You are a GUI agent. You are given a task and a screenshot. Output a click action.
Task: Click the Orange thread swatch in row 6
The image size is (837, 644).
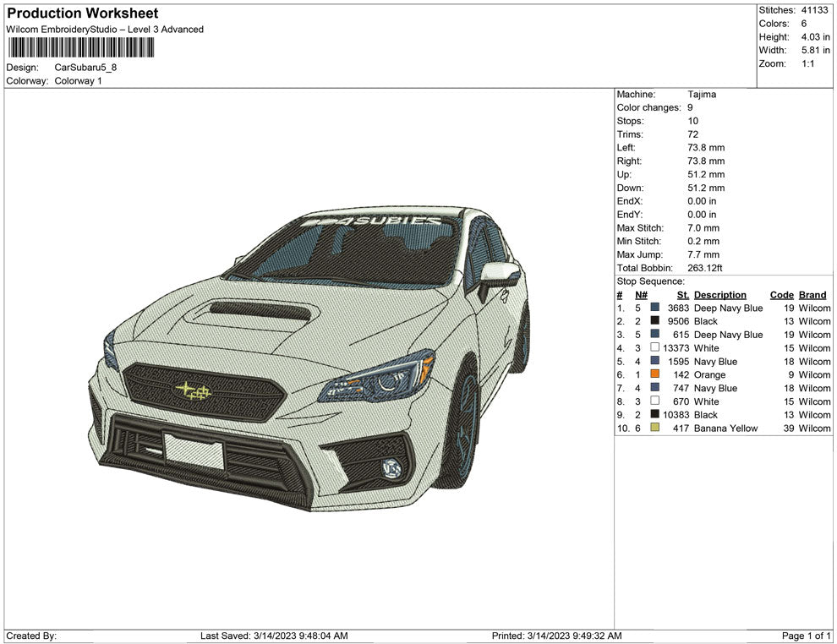click(654, 374)
